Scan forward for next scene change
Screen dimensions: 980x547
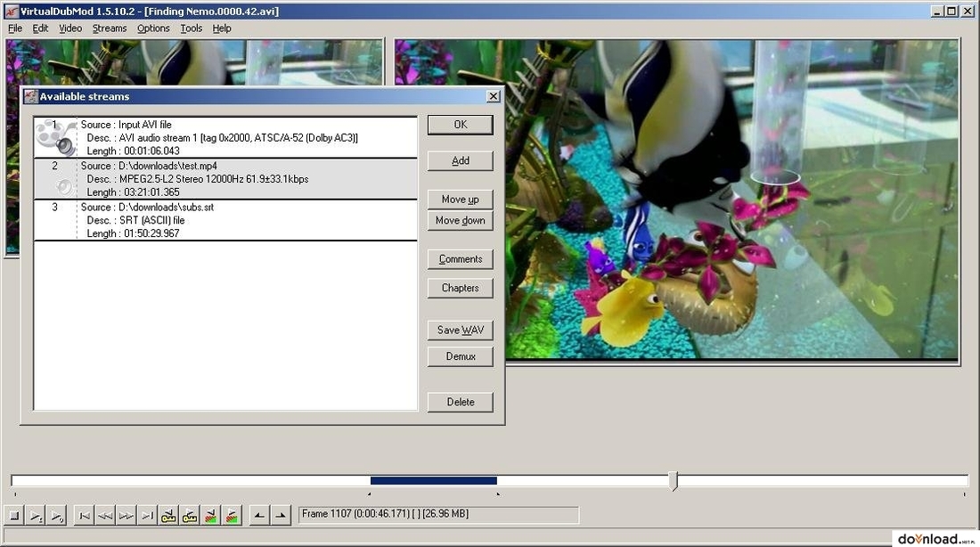click(x=232, y=516)
